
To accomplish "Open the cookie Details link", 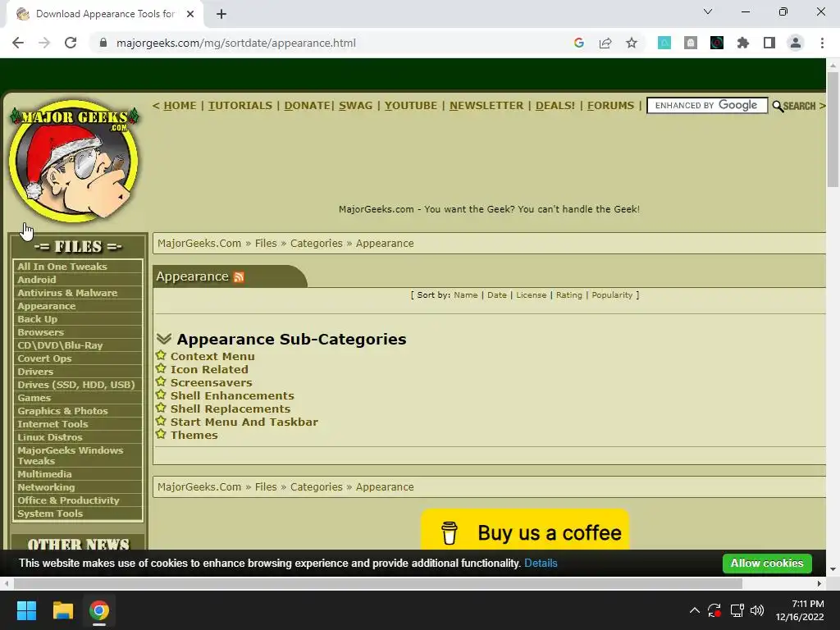I will click(541, 563).
